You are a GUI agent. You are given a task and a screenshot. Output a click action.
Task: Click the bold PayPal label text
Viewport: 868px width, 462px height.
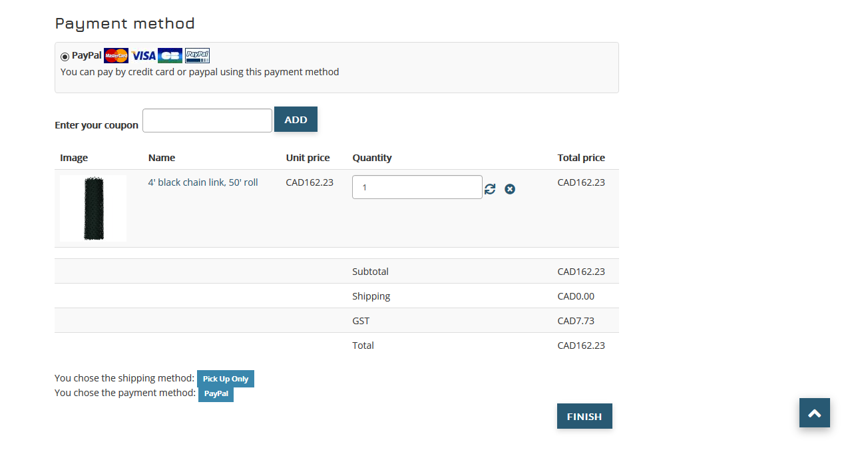point(87,56)
